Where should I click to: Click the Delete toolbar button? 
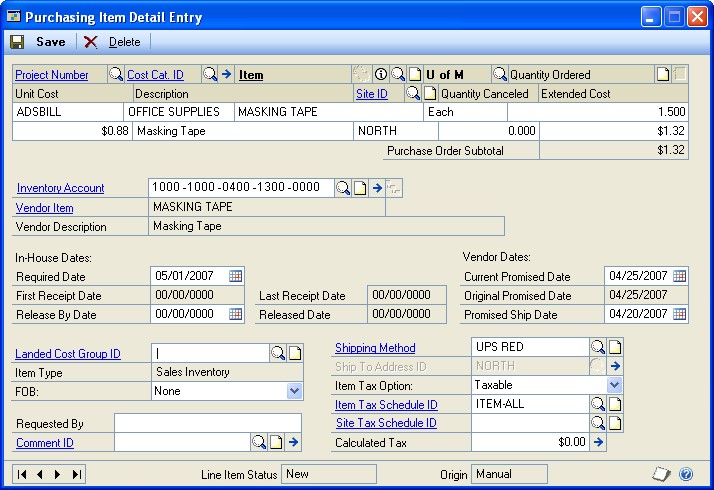click(112, 42)
